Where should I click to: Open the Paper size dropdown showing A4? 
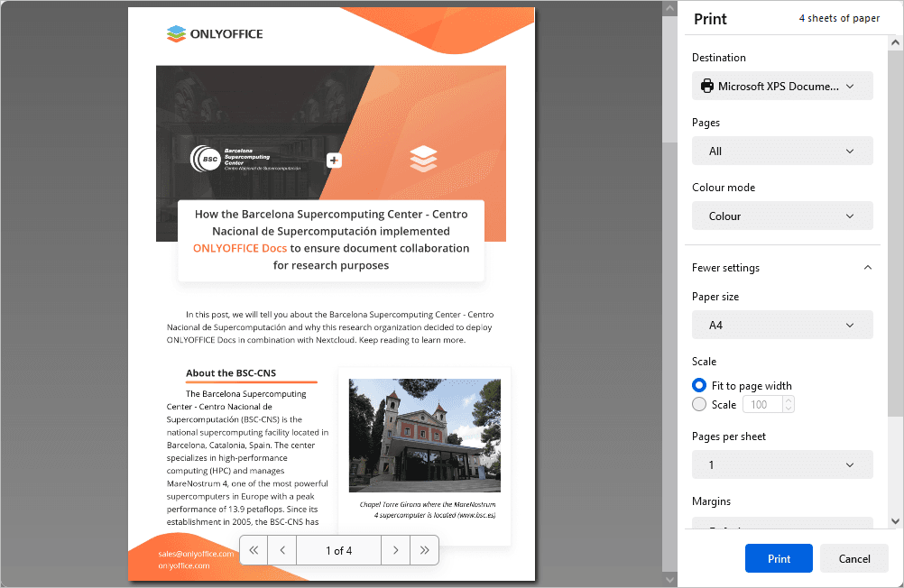tap(782, 325)
